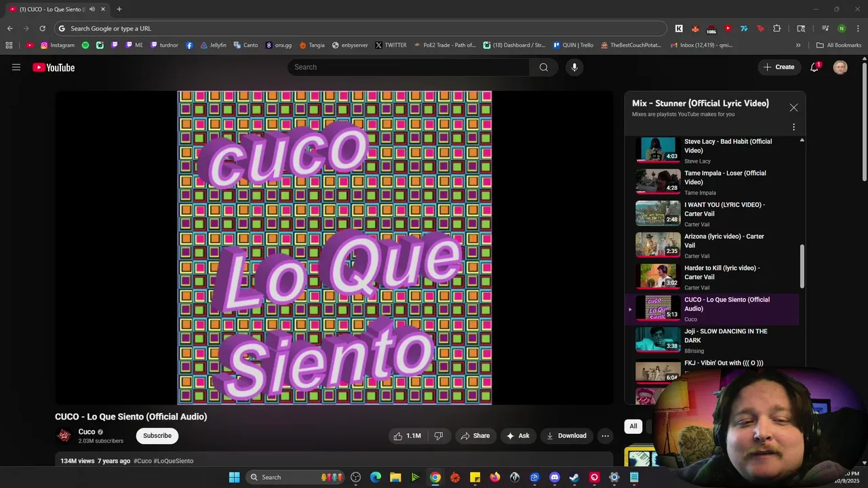Click the Windows taskbar Search box
868x488 pixels.
296,477
